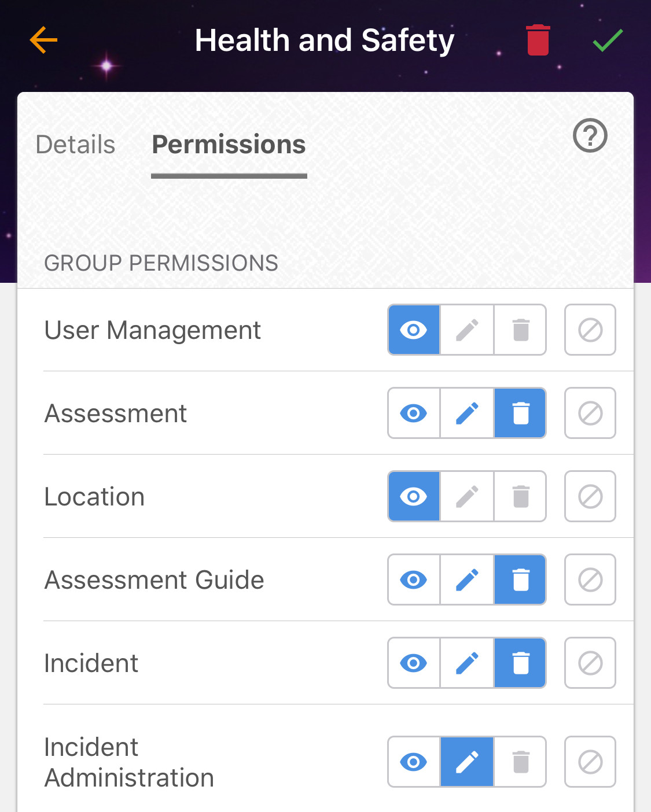Disable all permissions for Assessment
651x812 pixels.
(x=590, y=413)
